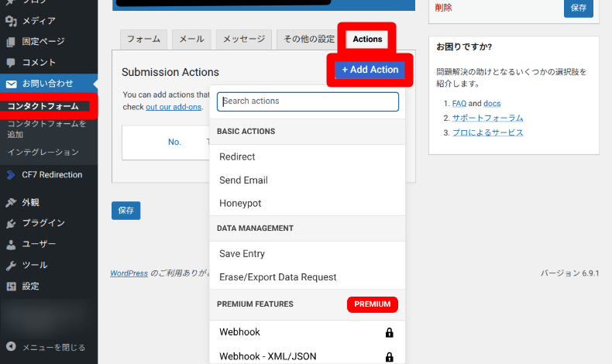Click the 保存 button in the status box
Screen dimensions: 612x364
[x=579, y=8]
